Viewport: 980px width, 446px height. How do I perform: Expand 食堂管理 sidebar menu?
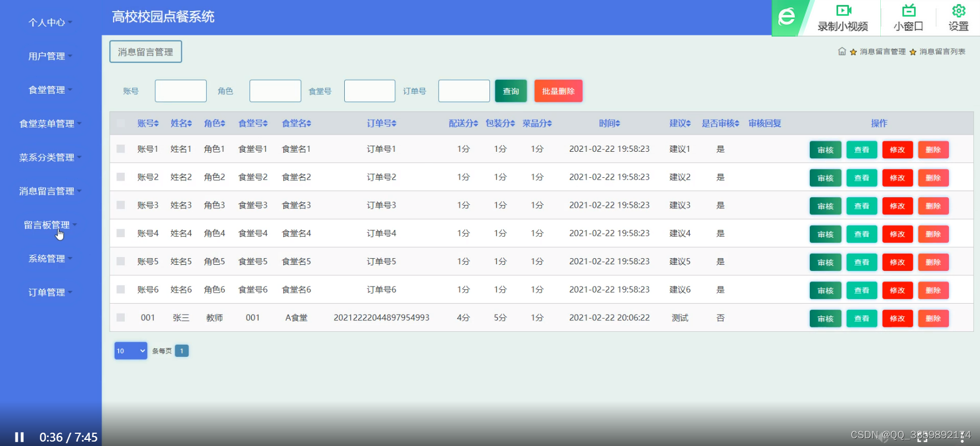click(x=50, y=90)
